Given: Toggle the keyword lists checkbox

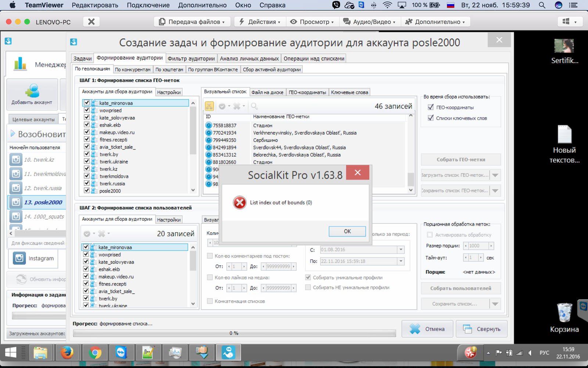Looking at the screenshot, I should coord(431,118).
